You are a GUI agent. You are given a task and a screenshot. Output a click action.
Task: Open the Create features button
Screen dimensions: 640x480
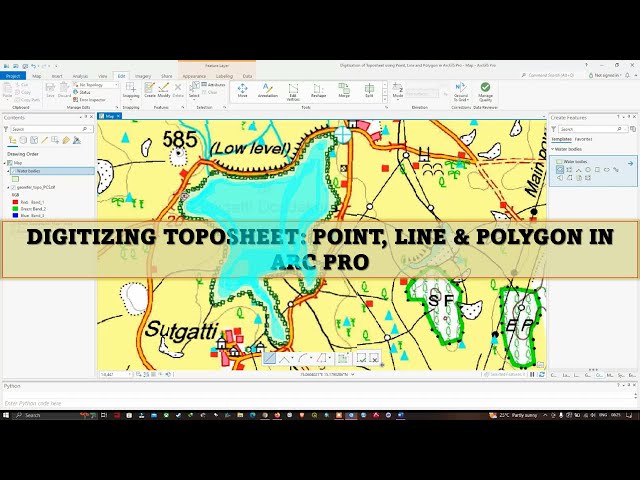tap(150, 90)
